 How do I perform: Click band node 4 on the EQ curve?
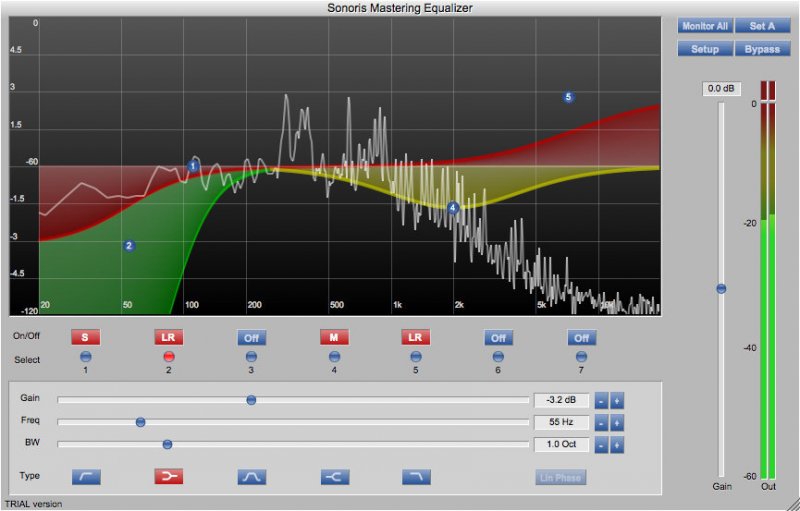click(453, 208)
